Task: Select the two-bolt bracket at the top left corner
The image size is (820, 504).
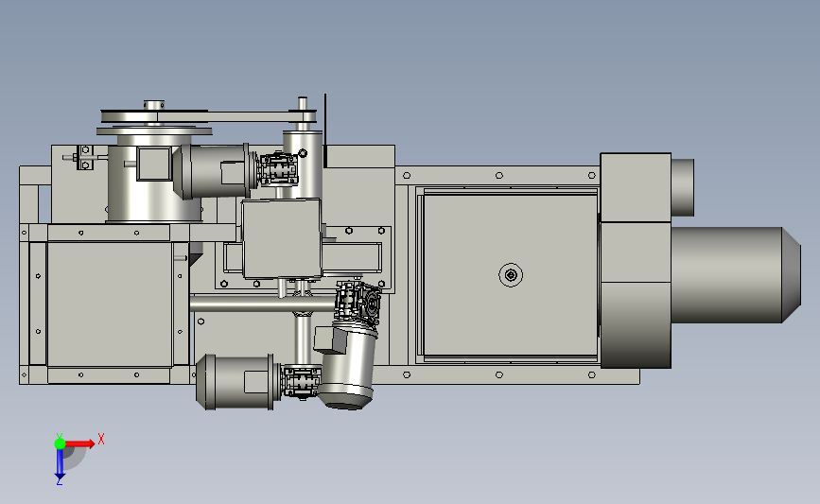Action: [85, 157]
